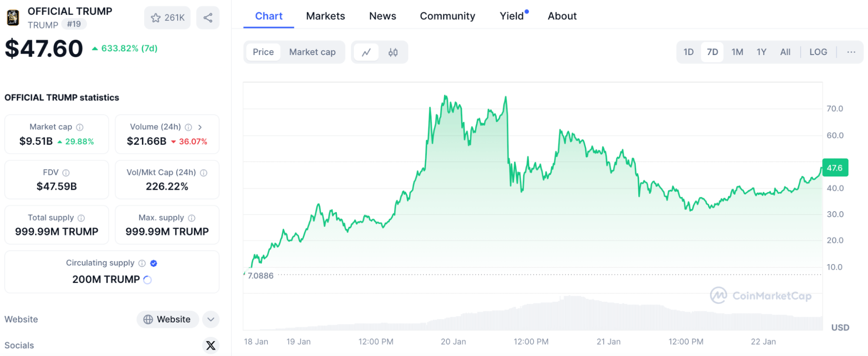Switch to candlestick chart icon

[393, 52]
